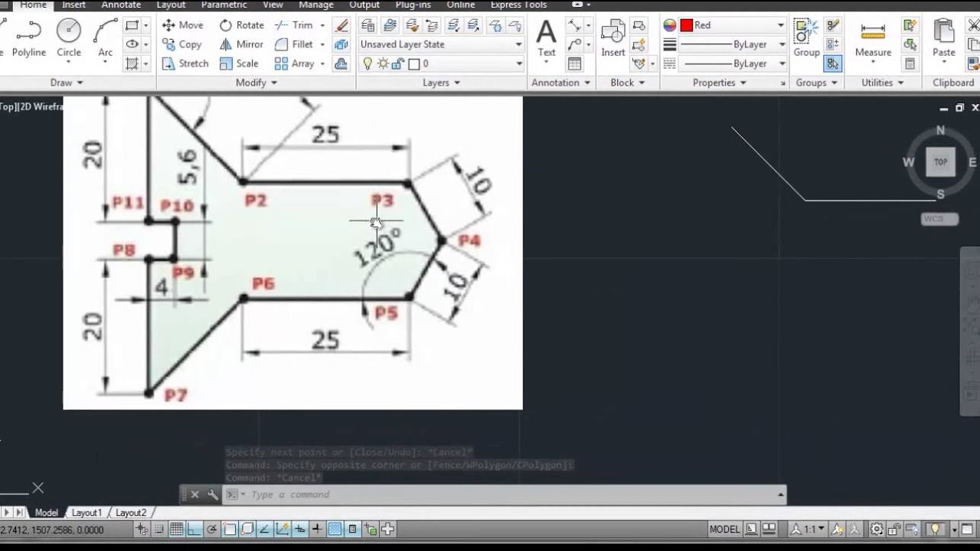Image resolution: width=980 pixels, height=551 pixels.
Task: Open the linetype ByLayer dropdown
Action: (x=732, y=64)
